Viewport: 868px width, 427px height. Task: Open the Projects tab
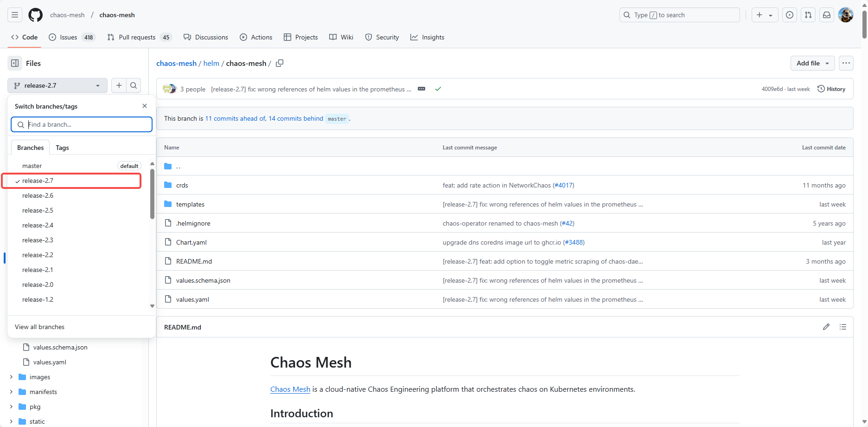pyautogui.click(x=301, y=37)
